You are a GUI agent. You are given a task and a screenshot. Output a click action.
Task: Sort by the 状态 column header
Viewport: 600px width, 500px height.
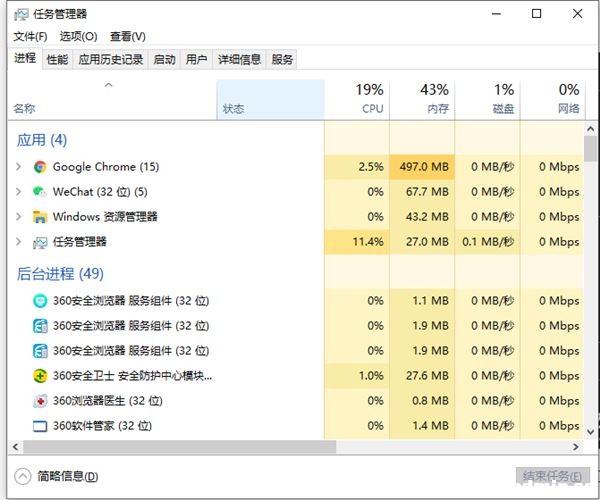tap(270, 100)
